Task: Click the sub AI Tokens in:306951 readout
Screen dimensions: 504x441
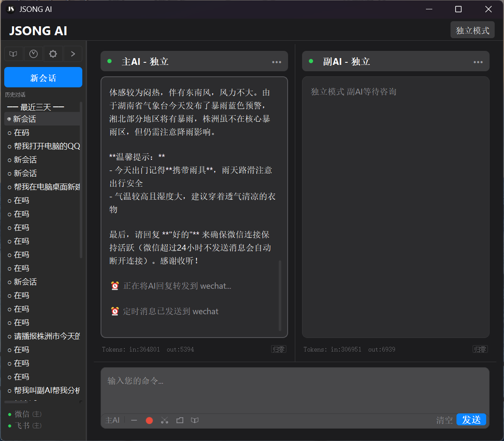Action: (350, 349)
